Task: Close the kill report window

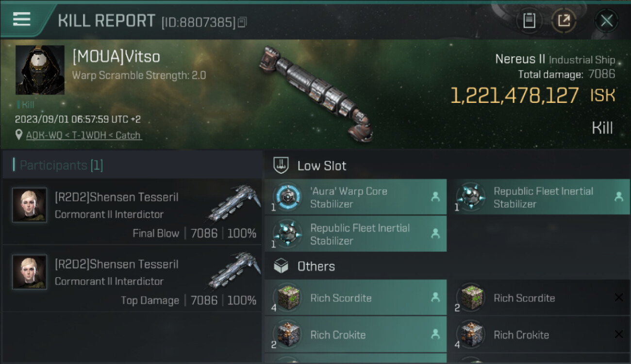Action: click(x=606, y=20)
